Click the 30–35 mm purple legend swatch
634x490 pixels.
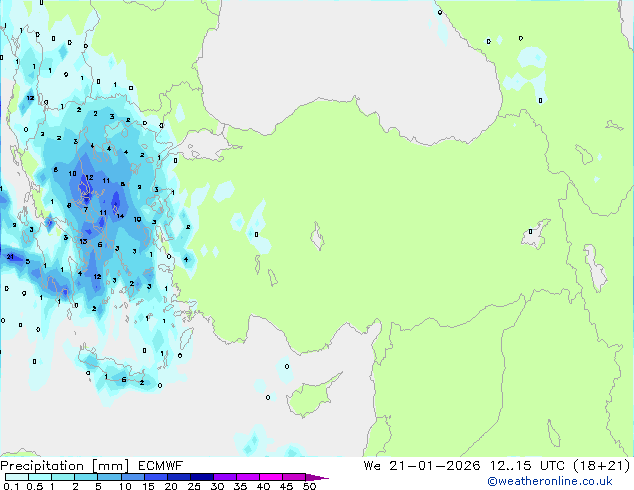(224, 477)
